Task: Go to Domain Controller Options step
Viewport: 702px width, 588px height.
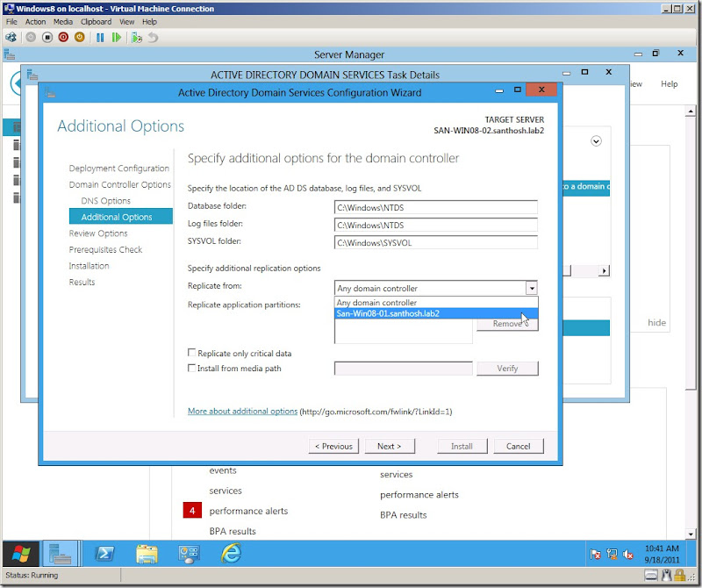Action: coord(120,184)
